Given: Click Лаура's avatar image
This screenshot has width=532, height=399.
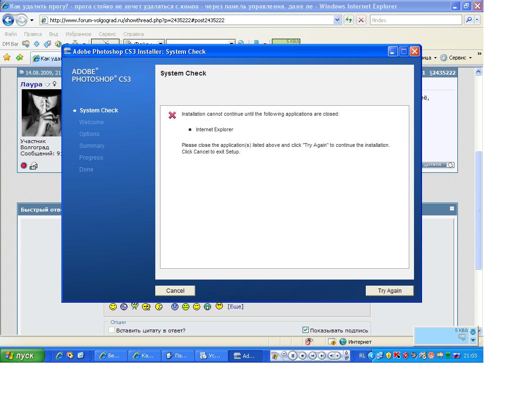Looking at the screenshot, I should (42, 113).
